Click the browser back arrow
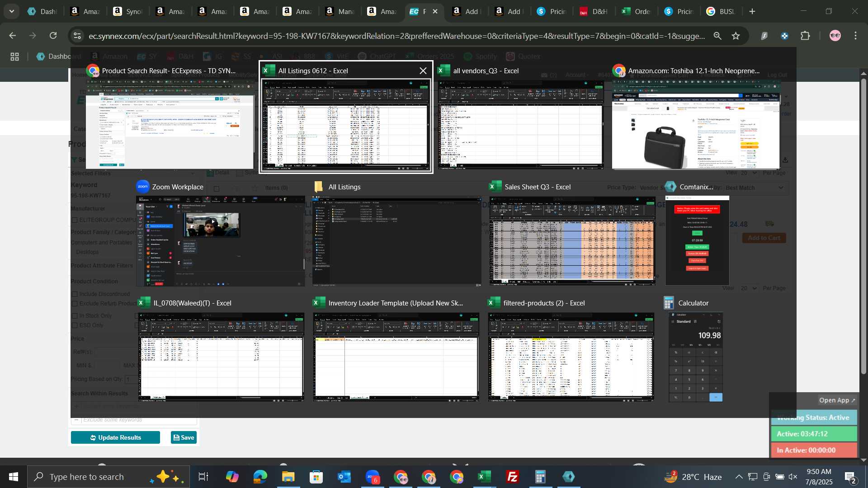 click(12, 36)
